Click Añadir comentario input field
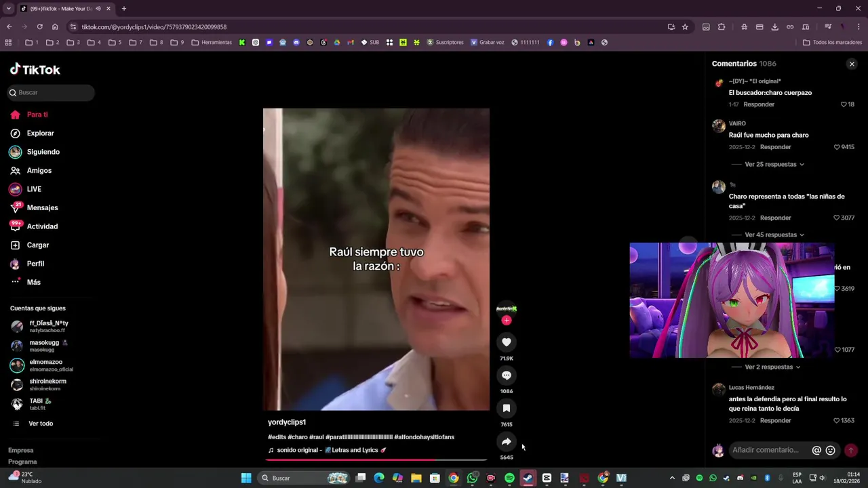The width and height of the screenshot is (868, 488). click(766, 450)
